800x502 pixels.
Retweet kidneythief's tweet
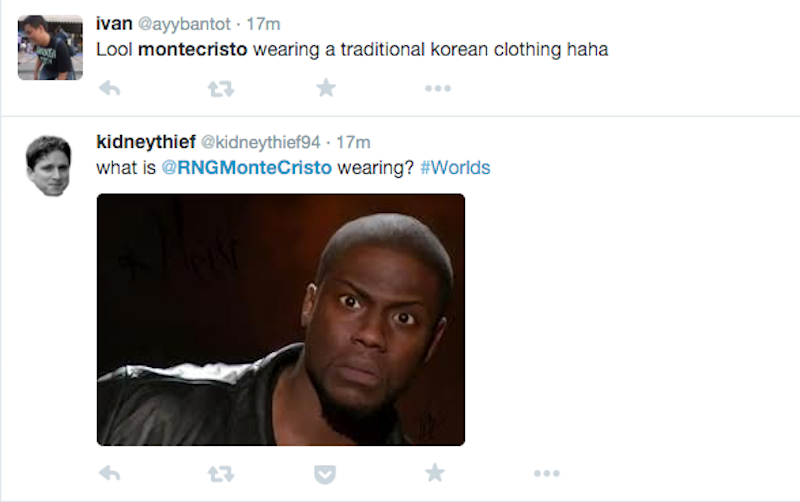click(221, 474)
